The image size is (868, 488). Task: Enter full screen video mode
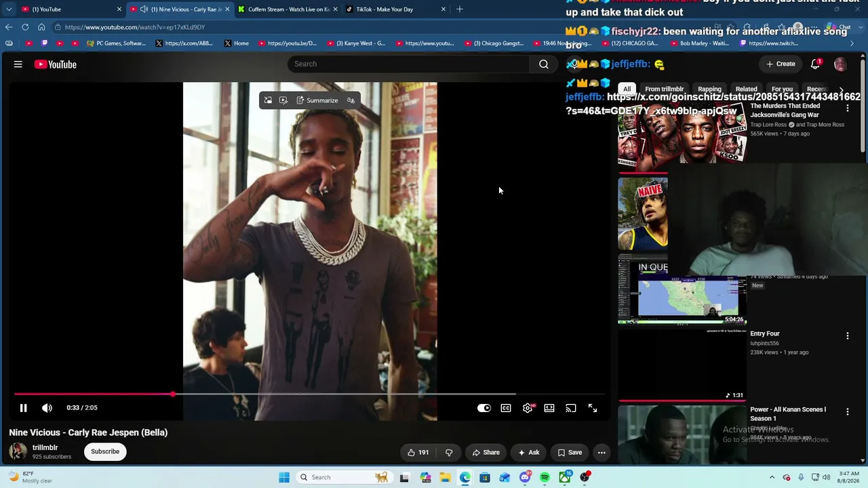pyautogui.click(x=593, y=408)
